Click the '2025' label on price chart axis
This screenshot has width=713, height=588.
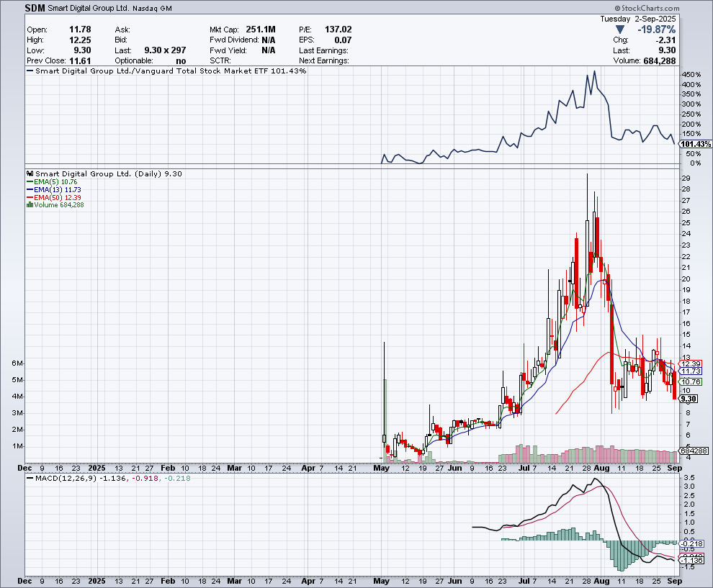[x=97, y=468]
